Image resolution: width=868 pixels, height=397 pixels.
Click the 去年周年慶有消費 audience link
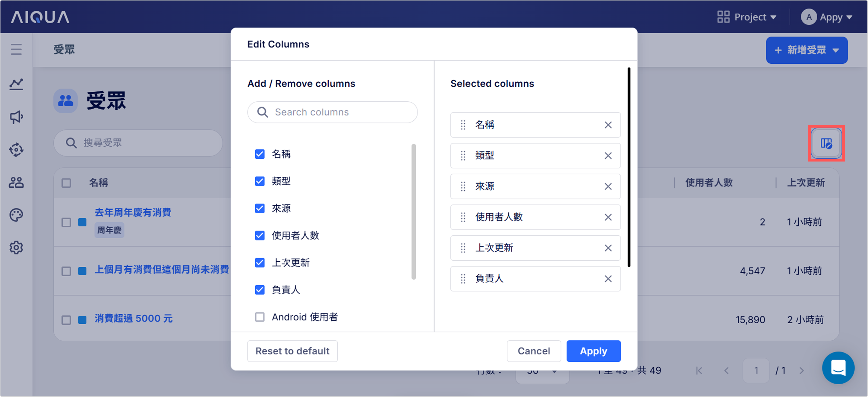[133, 212]
